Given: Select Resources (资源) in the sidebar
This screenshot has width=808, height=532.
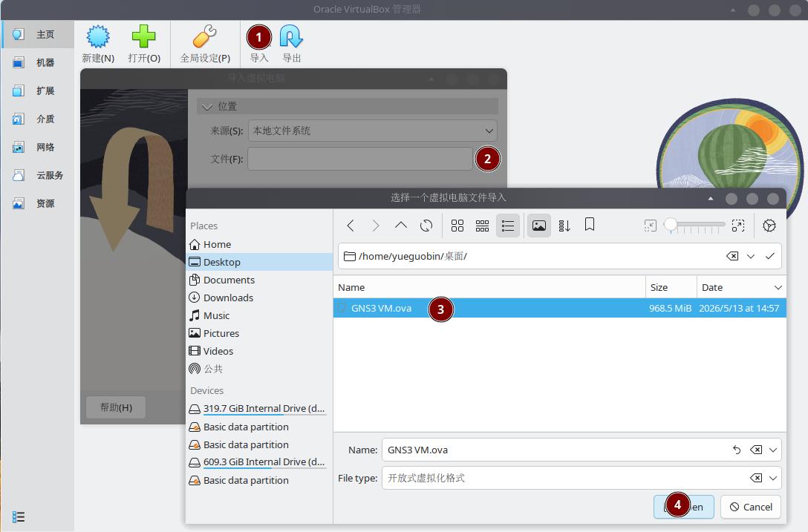Looking at the screenshot, I should tap(38, 203).
